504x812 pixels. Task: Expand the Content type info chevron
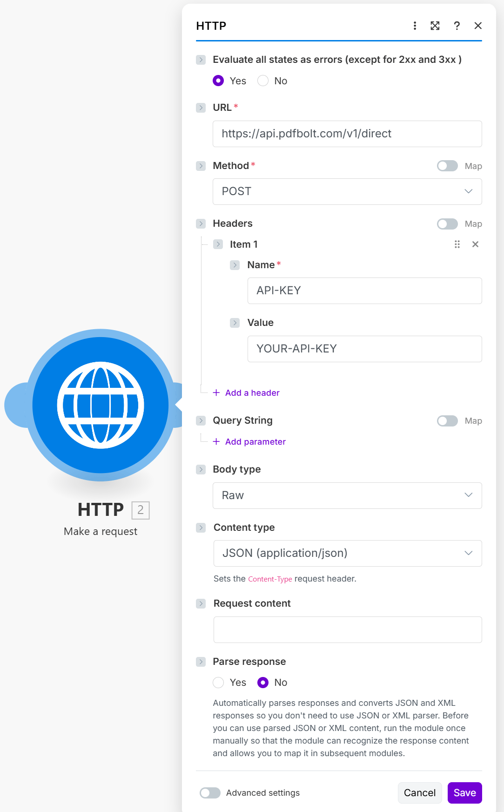tap(201, 528)
